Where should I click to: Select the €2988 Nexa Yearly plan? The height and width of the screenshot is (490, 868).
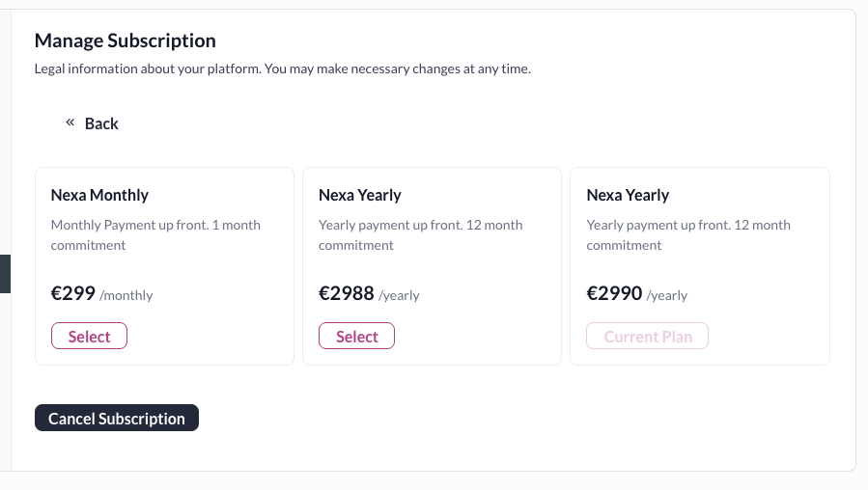tap(357, 337)
